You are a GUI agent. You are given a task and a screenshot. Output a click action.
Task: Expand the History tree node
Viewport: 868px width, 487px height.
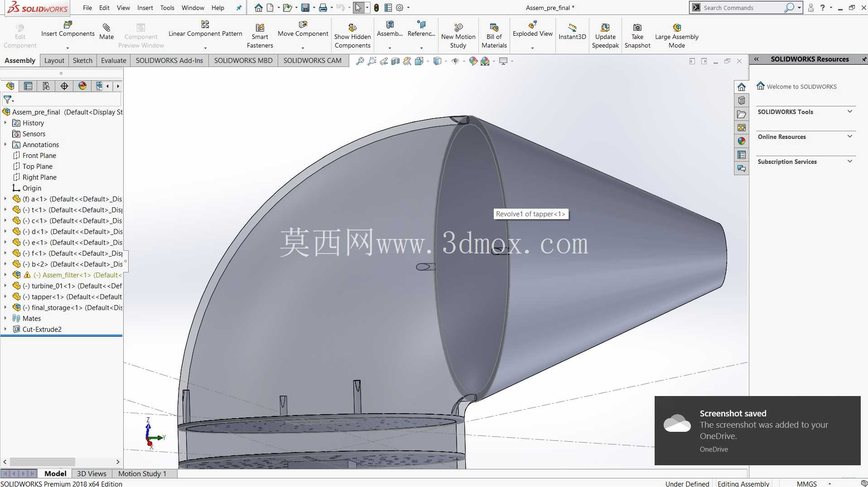[x=5, y=123]
